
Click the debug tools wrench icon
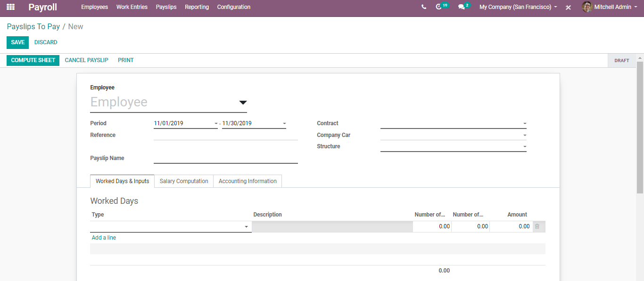click(569, 8)
